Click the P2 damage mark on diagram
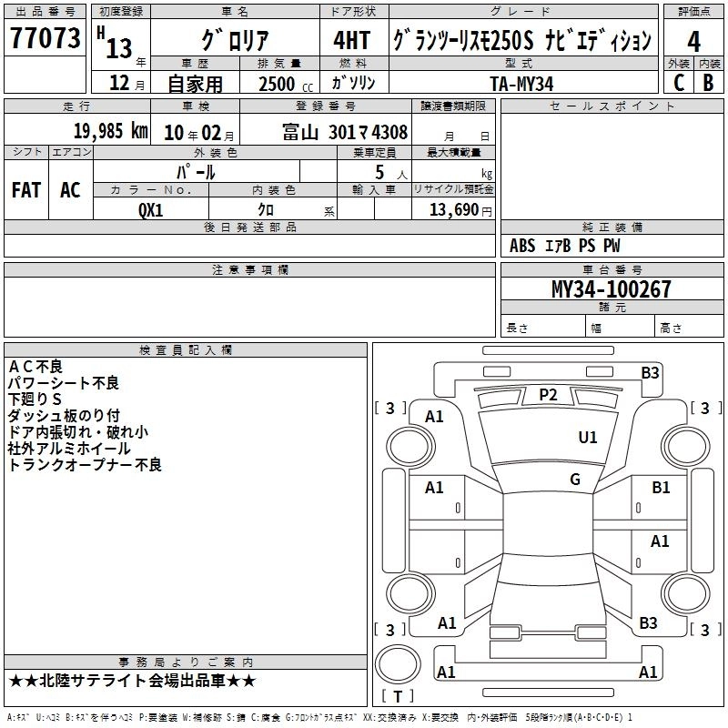This screenshot has width=728, height=728. pyautogui.click(x=548, y=395)
